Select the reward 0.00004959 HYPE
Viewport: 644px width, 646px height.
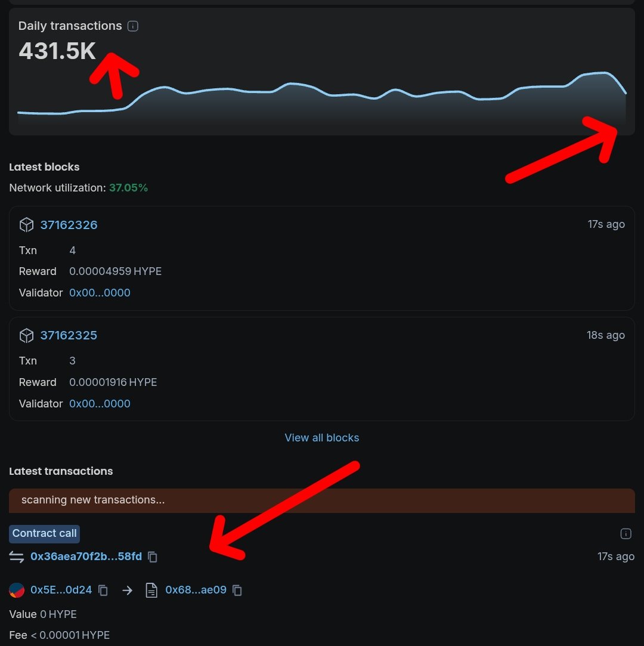click(115, 271)
